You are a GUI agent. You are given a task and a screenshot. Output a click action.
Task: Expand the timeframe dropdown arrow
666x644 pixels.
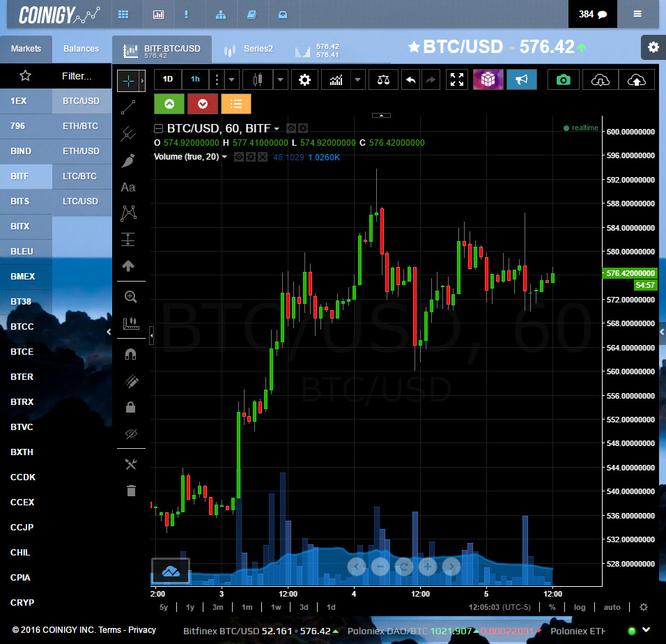tap(231, 79)
